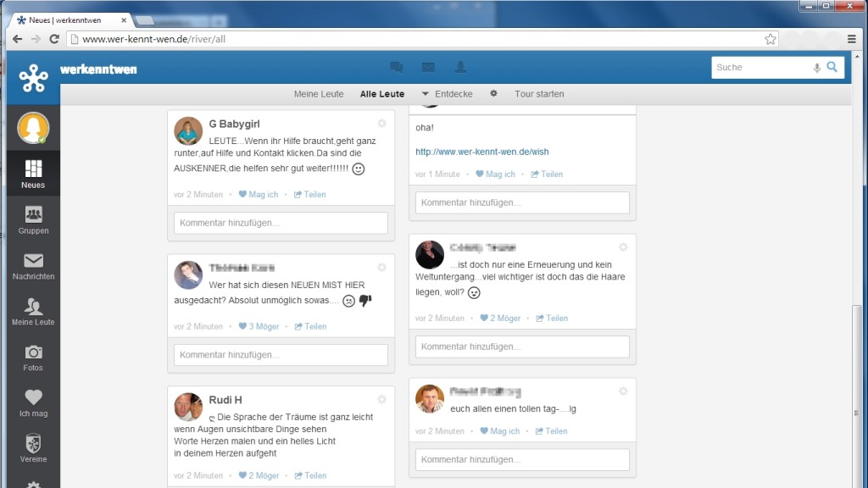Click the person silhouette icon in header
The width and height of the screenshot is (868, 488).
click(x=460, y=67)
